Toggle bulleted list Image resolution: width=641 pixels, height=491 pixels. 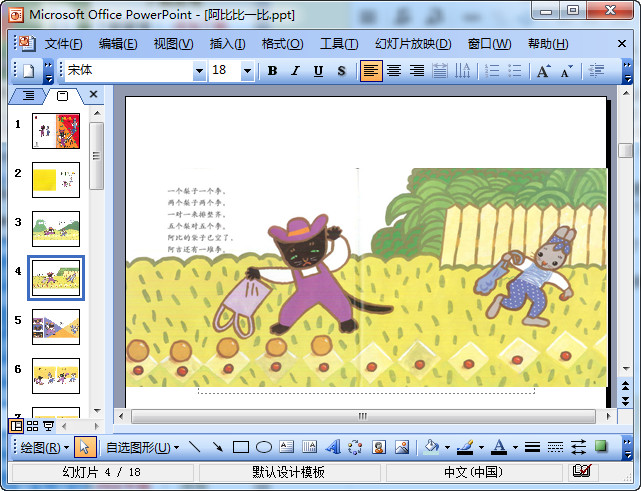pyautogui.click(x=515, y=71)
